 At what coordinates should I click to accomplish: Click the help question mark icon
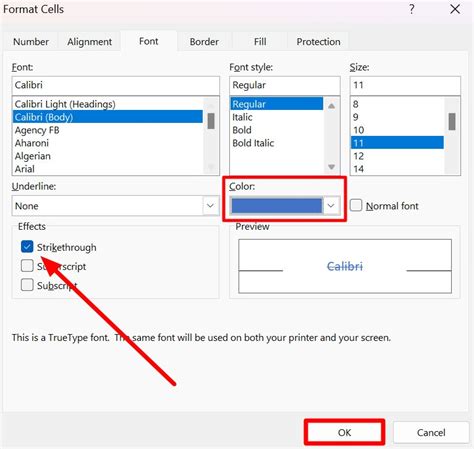pos(412,9)
